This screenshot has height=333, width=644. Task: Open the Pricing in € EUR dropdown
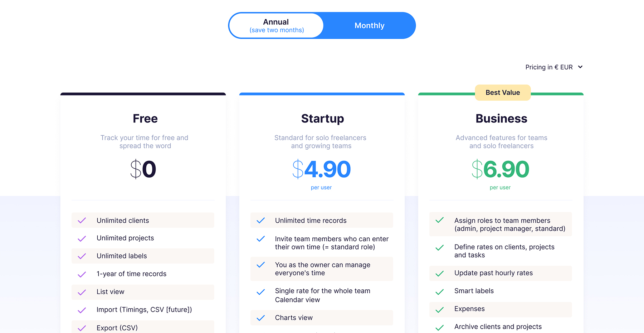point(549,67)
